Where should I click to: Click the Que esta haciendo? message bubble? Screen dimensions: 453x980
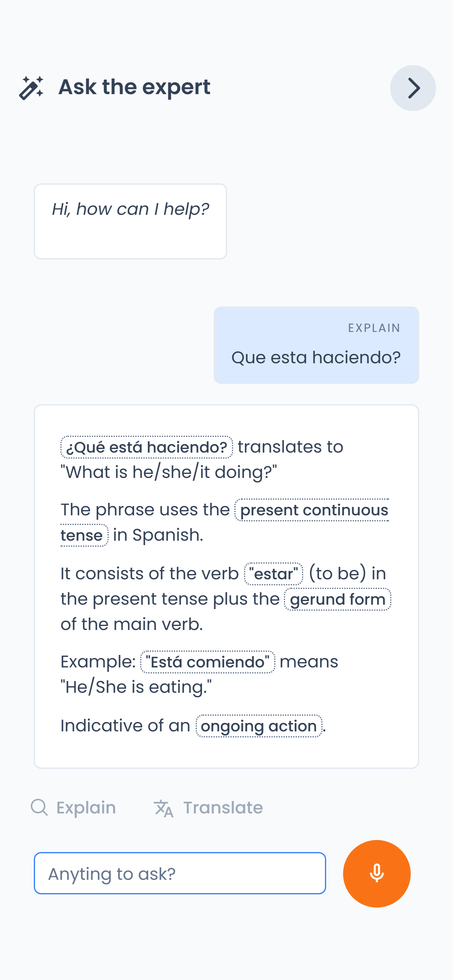pyautogui.click(x=316, y=345)
